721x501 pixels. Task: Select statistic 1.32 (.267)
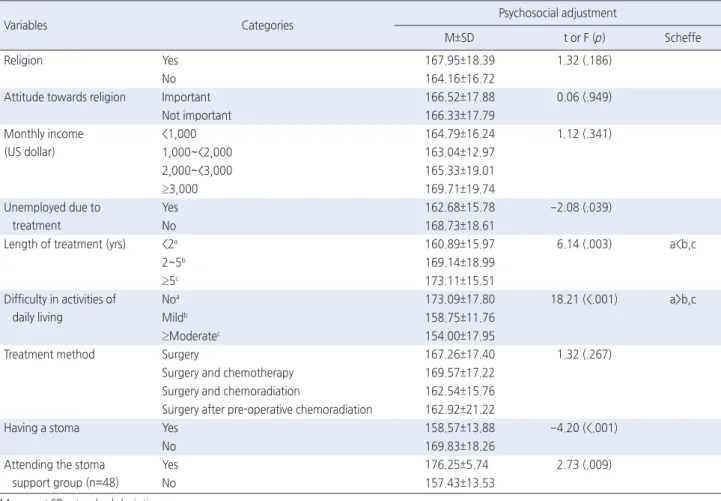(584, 354)
